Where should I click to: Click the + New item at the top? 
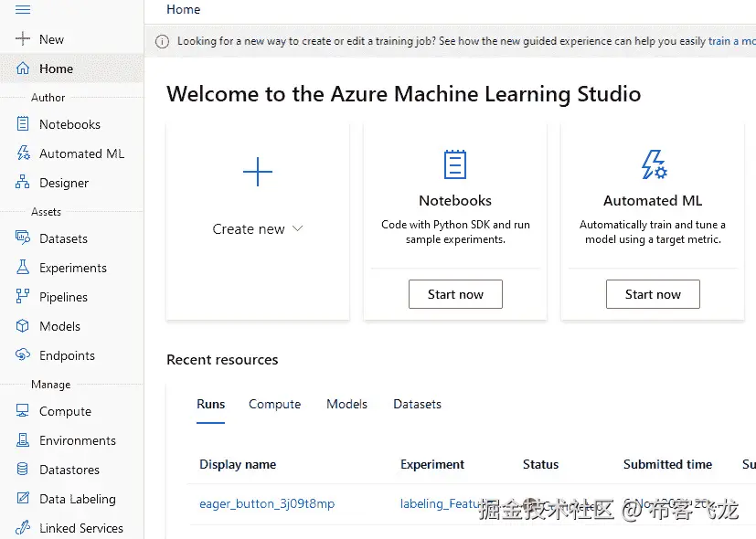click(44, 38)
